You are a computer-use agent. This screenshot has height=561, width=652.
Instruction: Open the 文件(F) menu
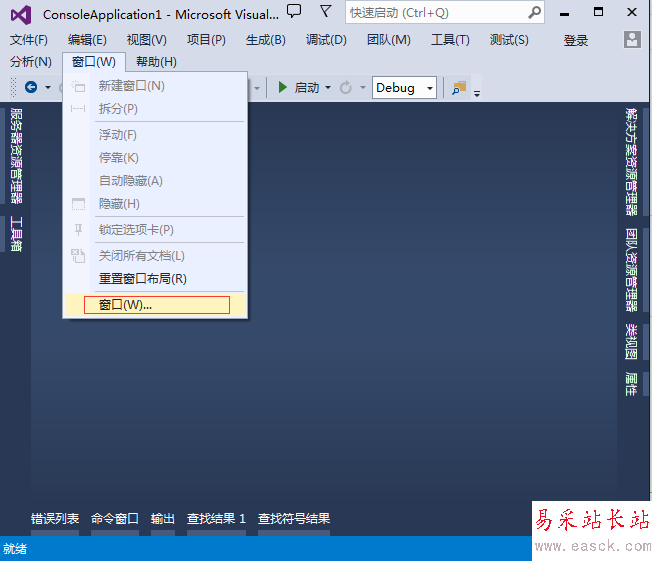[29, 40]
